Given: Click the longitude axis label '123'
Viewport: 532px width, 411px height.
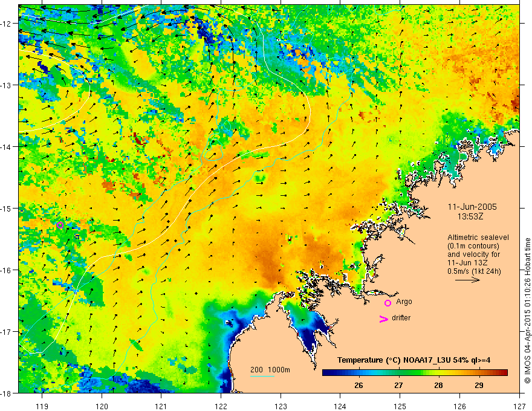Looking at the screenshot, I should [x=281, y=406].
